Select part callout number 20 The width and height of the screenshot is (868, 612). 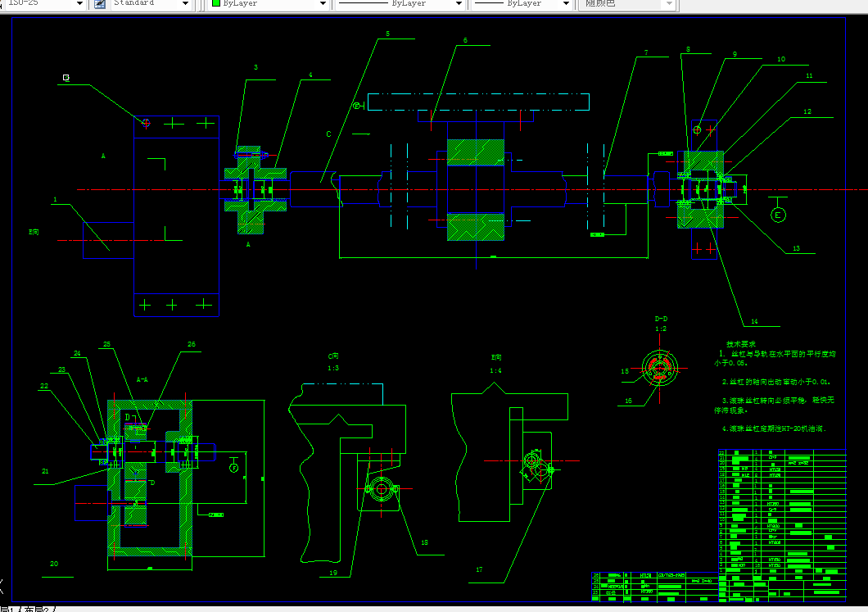[54, 564]
